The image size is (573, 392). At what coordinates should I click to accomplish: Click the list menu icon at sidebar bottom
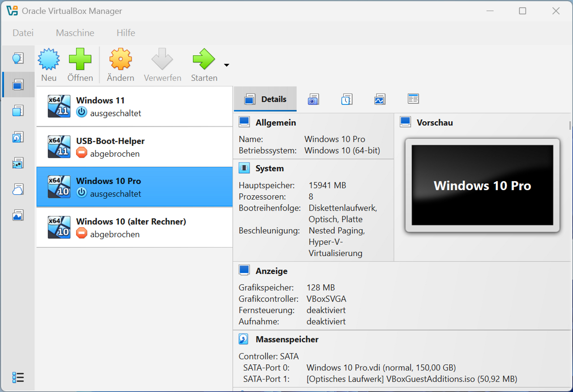point(18,378)
